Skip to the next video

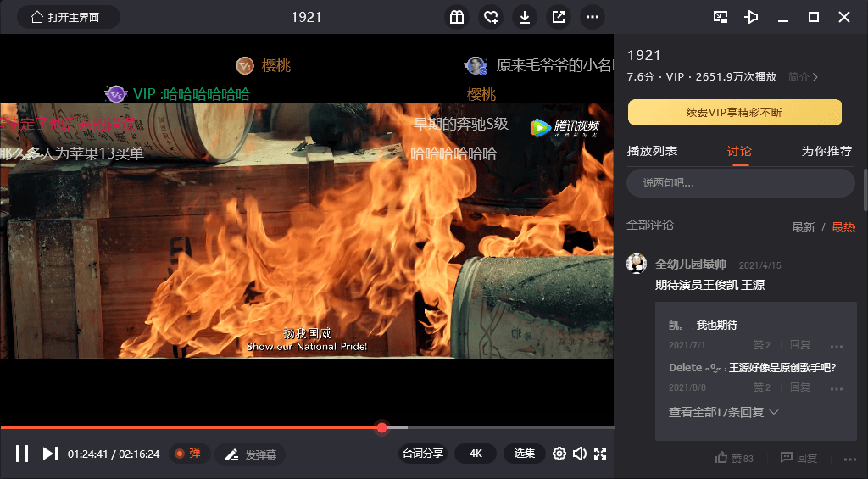tap(50, 454)
